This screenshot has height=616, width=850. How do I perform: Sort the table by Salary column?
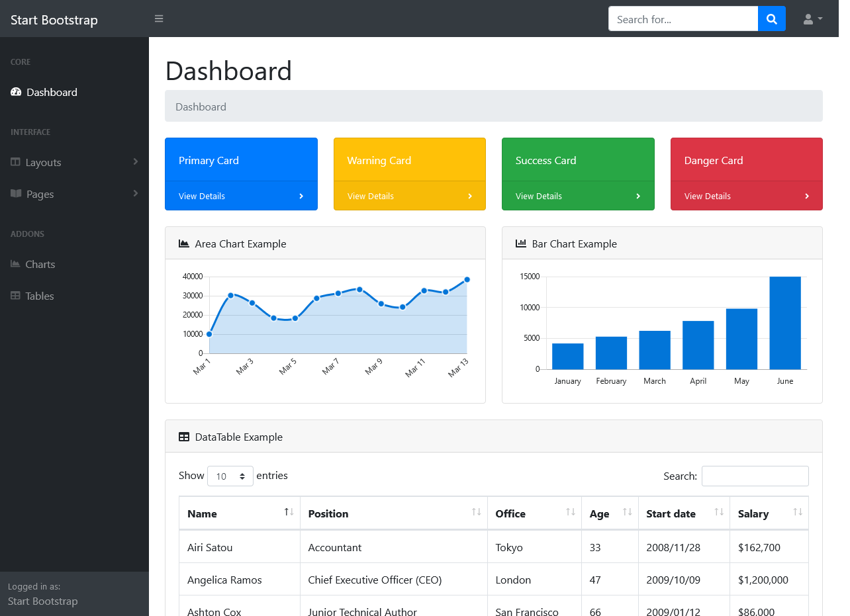point(769,513)
